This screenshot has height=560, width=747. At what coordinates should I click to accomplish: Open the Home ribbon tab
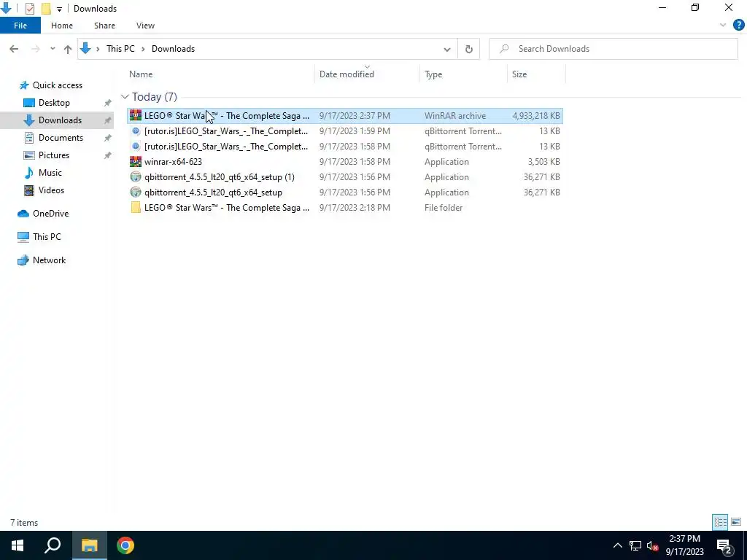[62, 26]
